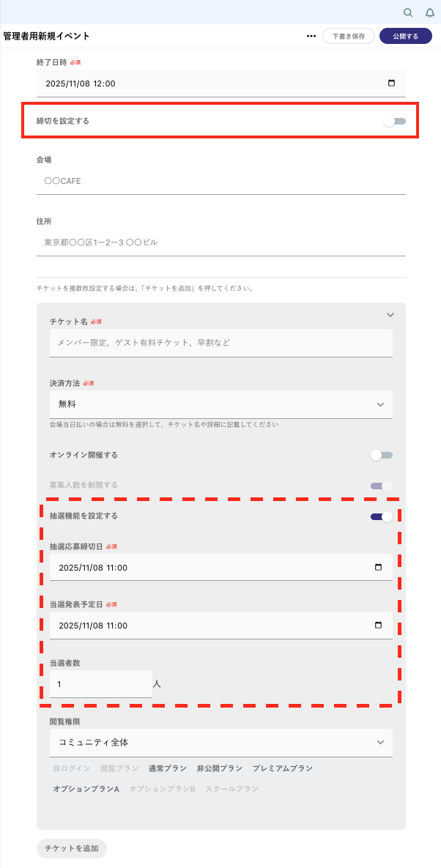The height and width of the screenshot is (868, 441).
Task: Open calendar picker for 当選発表予定日
Action: [x=378, y=625]
